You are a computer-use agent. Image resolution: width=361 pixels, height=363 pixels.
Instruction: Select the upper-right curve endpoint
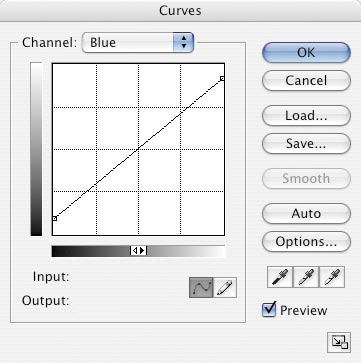222,79
